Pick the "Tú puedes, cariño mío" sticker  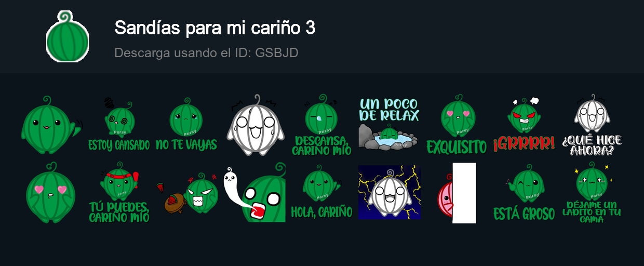pos(119,192)
